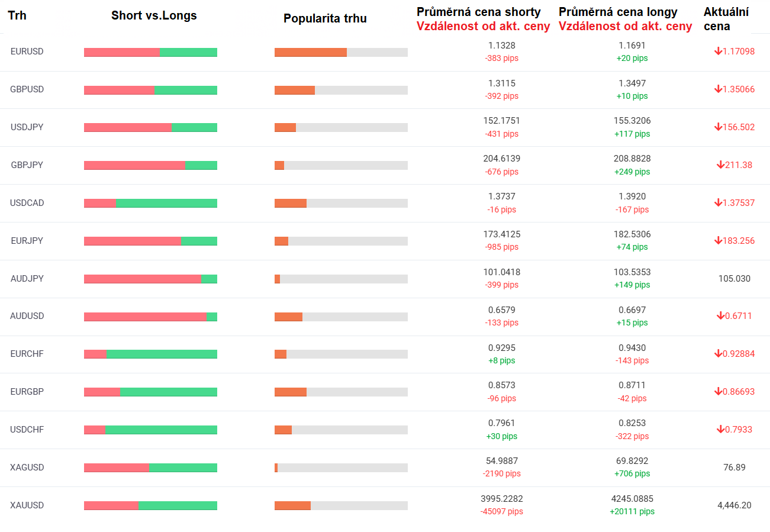This screenshot has width=770, height=532.
Task: Click the red arrow beside USDJPY price 156.502
Action: pos(718,127)
